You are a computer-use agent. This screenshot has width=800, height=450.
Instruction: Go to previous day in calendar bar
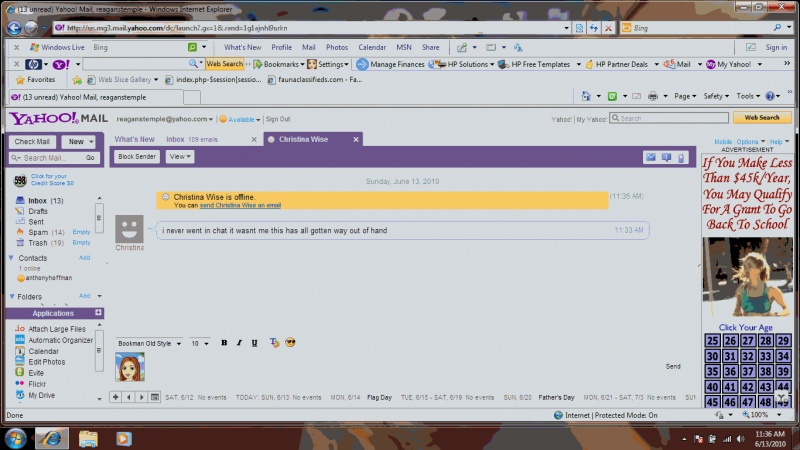point(129,397)
